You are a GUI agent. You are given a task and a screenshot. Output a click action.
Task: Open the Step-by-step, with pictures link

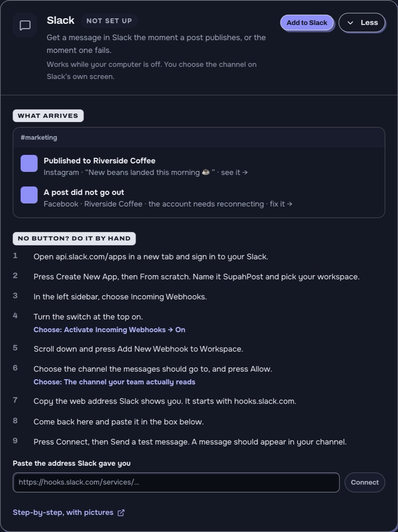[63, 512]
